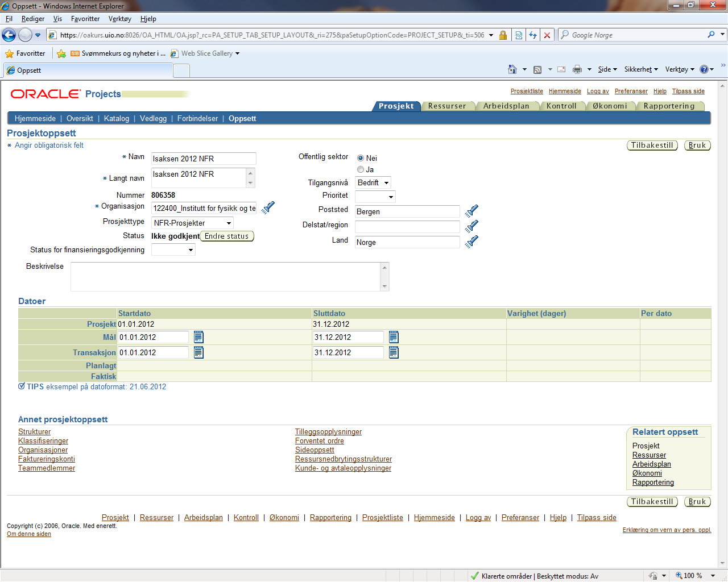Toggle the compatibility view icon
The height and width of the screenshot is (582, 728).
(x=519, y=35)
